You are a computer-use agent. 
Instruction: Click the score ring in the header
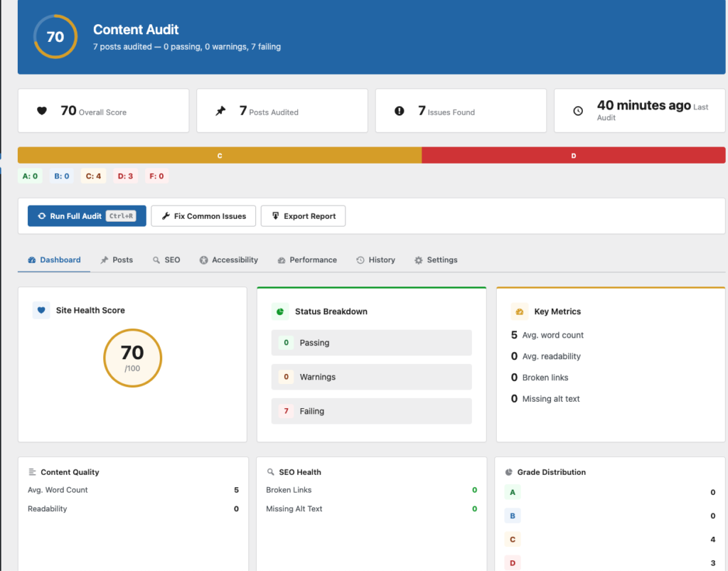coord(55,37)
